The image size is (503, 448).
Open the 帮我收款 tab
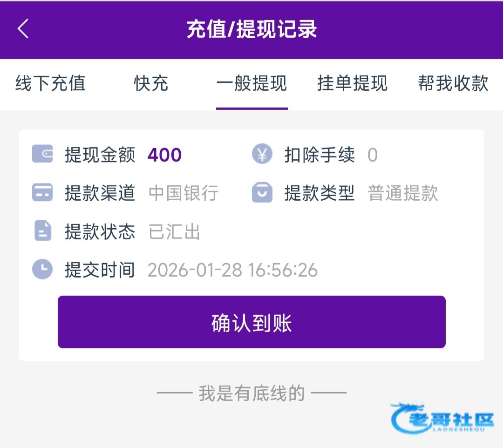[453, 84]
